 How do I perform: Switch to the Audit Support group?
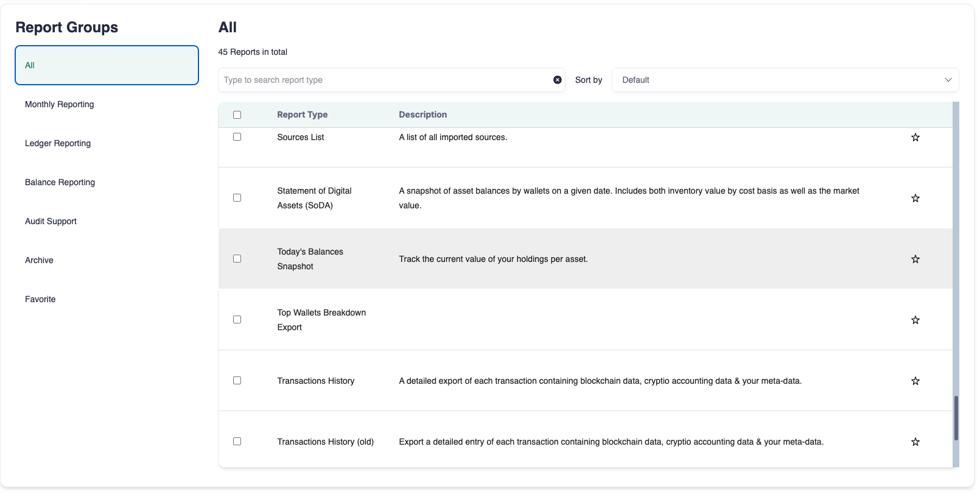[51, 221]
